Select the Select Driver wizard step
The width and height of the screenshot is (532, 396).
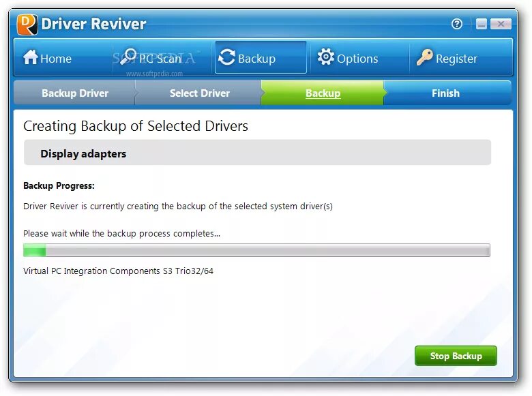click(199, 93)
